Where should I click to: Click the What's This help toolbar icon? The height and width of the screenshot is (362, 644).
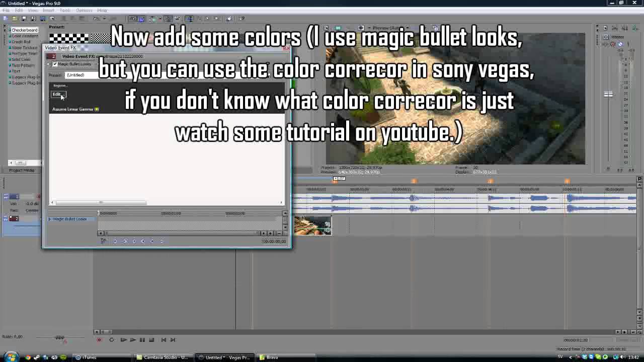point(241,19)
